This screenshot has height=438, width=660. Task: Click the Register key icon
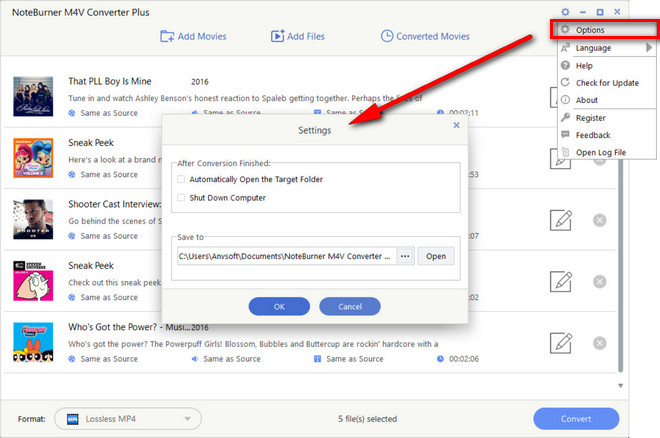click(x=565, y=117)
